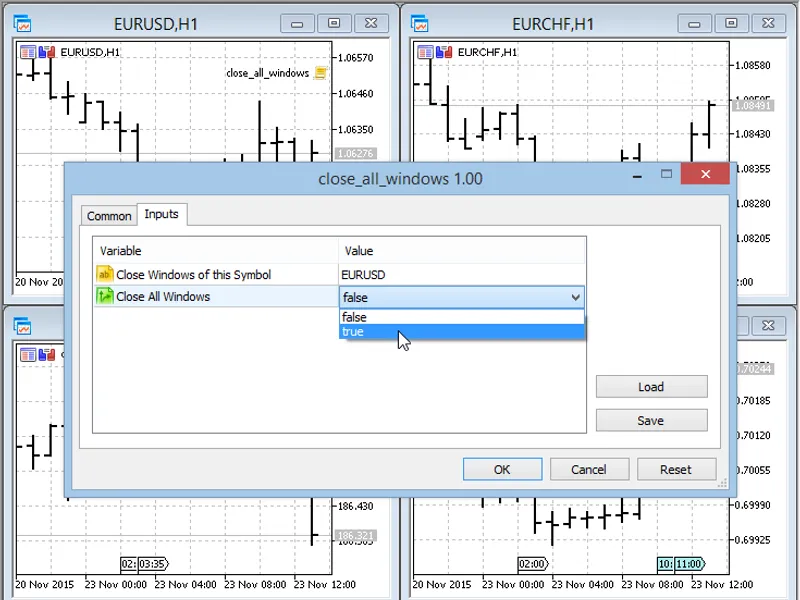Click the 02:00 time marker on bottom-right chart
This screenshot has height=600, width=800.
tap(533, 564)
